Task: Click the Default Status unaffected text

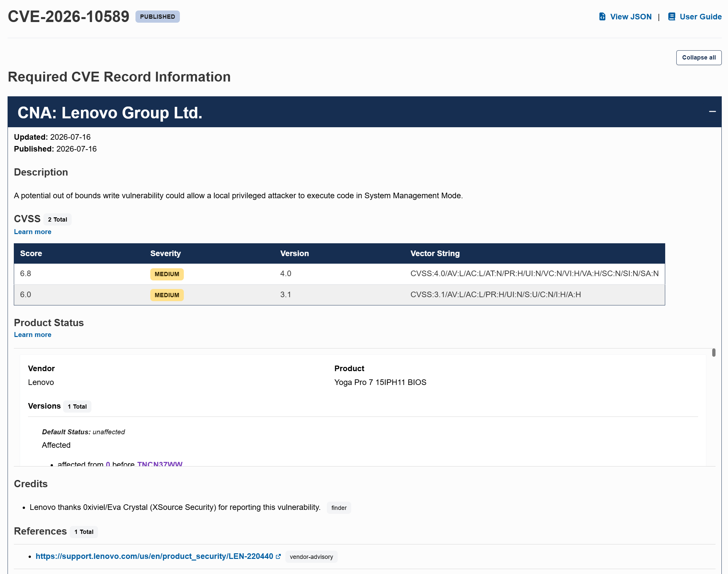Action: pos(83,432)
